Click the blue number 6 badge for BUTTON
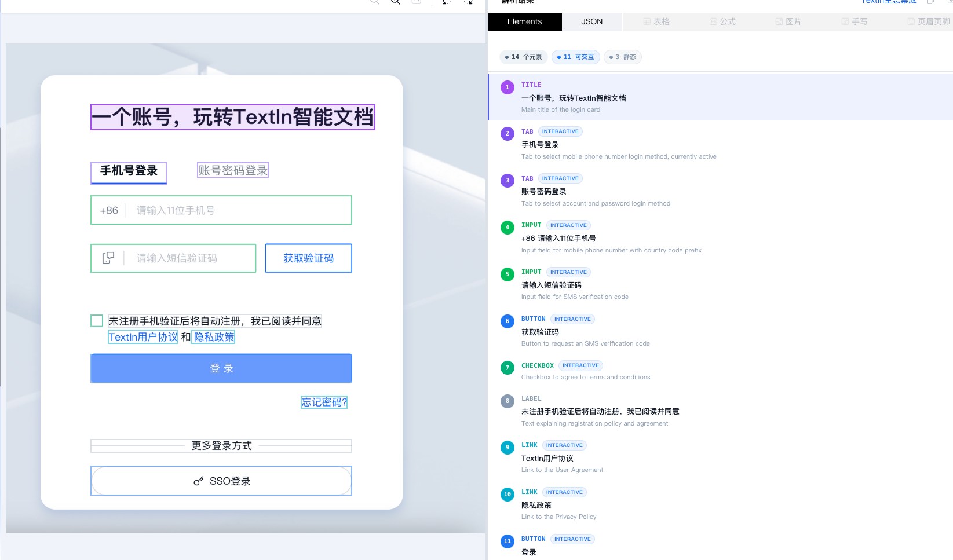953x560 pixels. point(507,321)
